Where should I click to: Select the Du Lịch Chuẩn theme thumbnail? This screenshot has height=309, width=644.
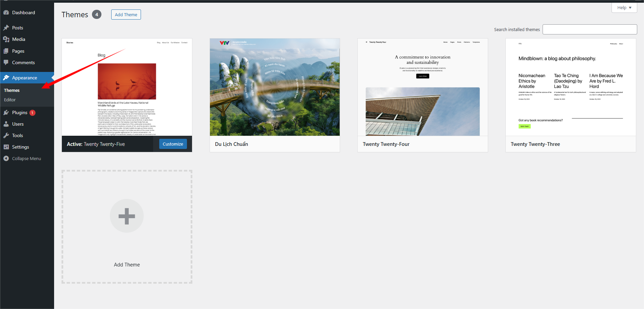(275, 87)
